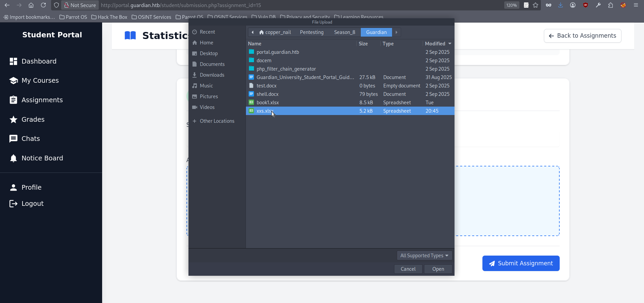Select Downloads in the places sidebar
This screenshot has width=644, height=303.
click(x=212, y=75)
